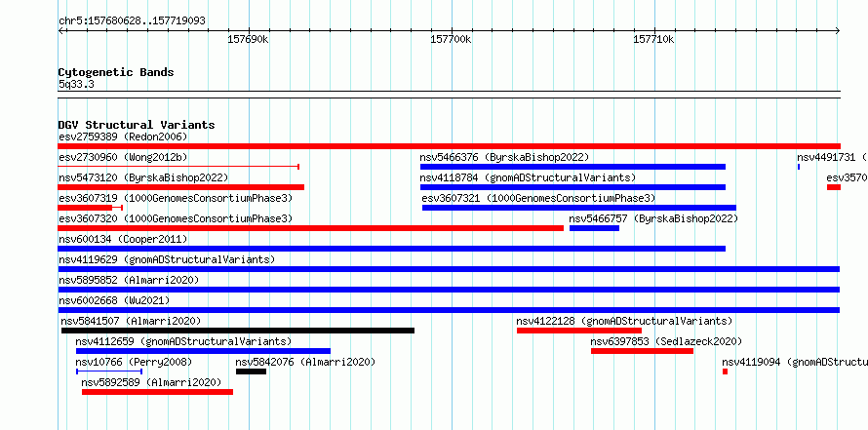Select the short blue nsv5466757 bar
The width and height of the screenshot is (868, 430).
[x=594, y=228]
